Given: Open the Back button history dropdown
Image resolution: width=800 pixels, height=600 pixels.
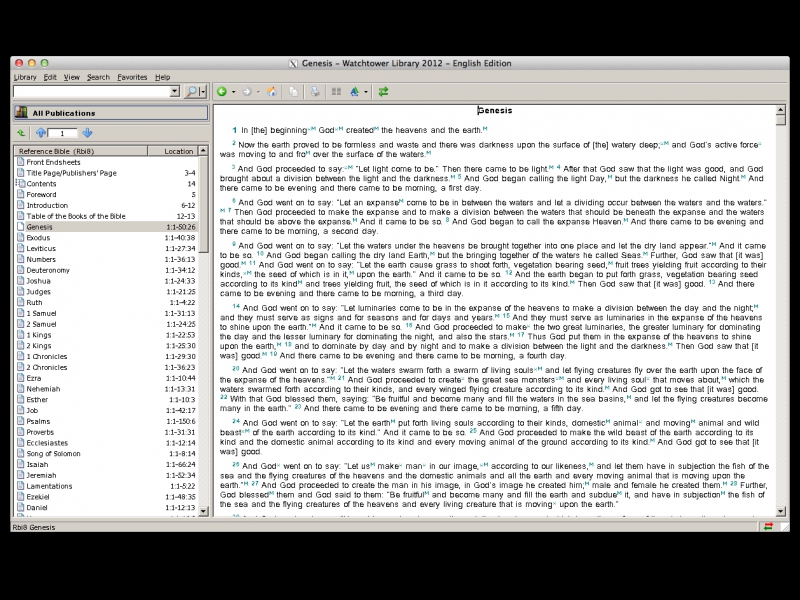Looking at the screenshot, I should click(234, 92).
